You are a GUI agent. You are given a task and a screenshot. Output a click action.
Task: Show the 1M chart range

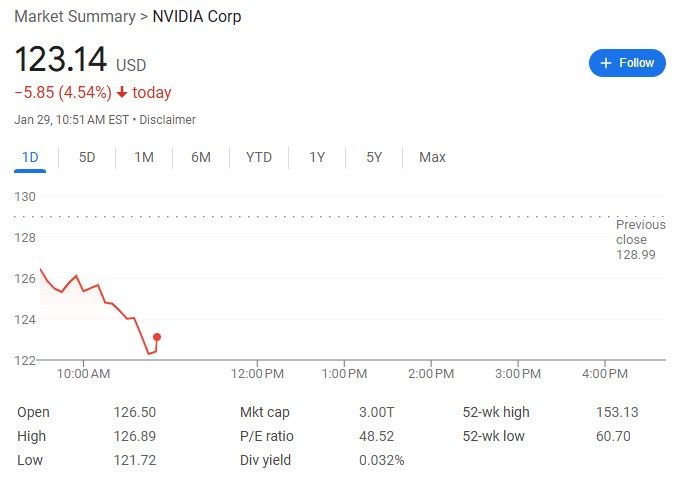[x=144, y=157]
